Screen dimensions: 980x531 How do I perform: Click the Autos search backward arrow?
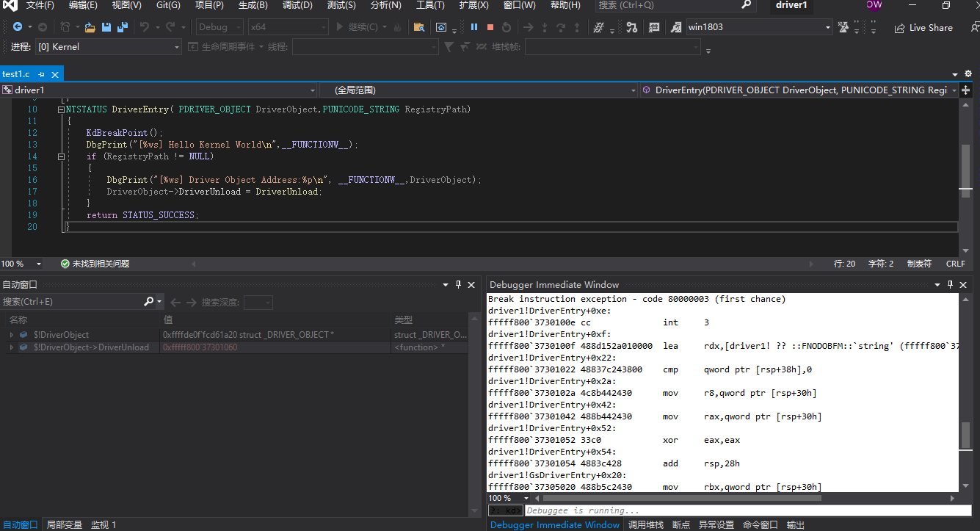tap(175, 302)
